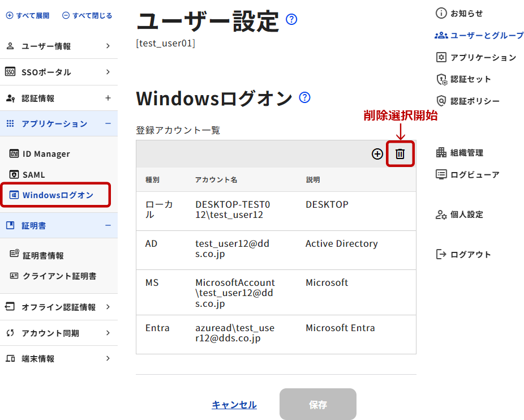Select the Entra account row
524x420 pixels.
(276, 333)
